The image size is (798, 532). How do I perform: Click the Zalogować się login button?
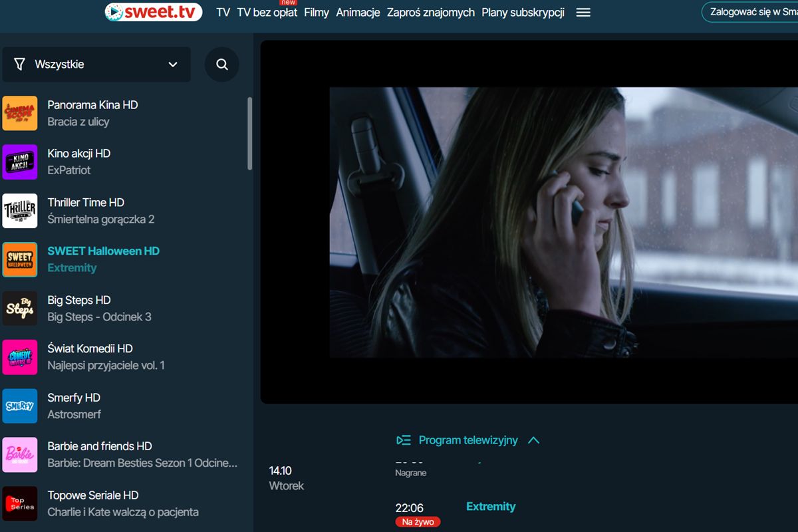[751, 12]
